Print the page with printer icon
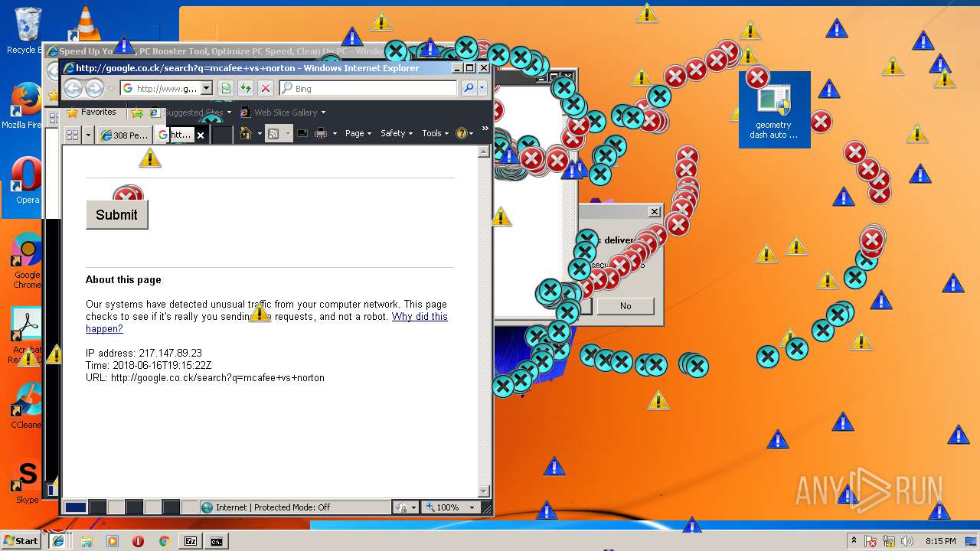The width and height of the screenshot is (980, 551). pyautogui.click(x=321, y=134)
